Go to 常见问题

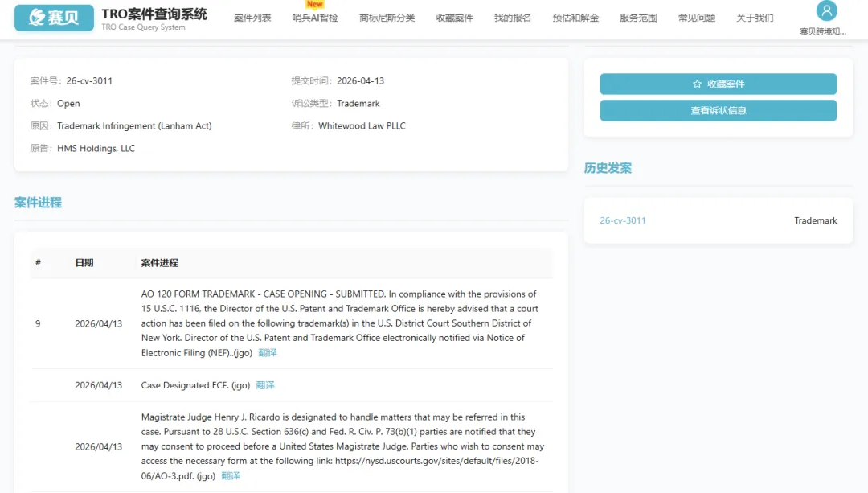(x=697, y=18)
